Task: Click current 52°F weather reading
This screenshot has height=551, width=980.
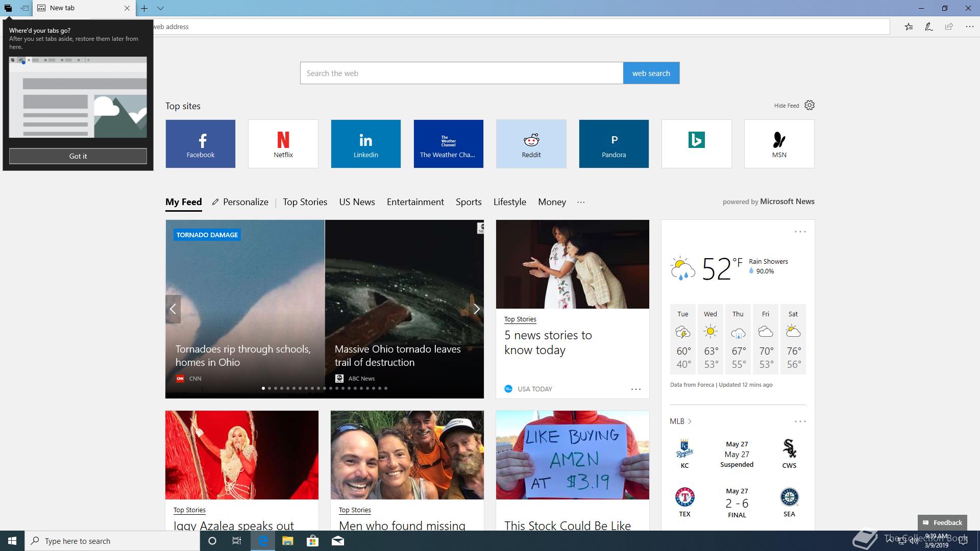Action: pos(722,268)
